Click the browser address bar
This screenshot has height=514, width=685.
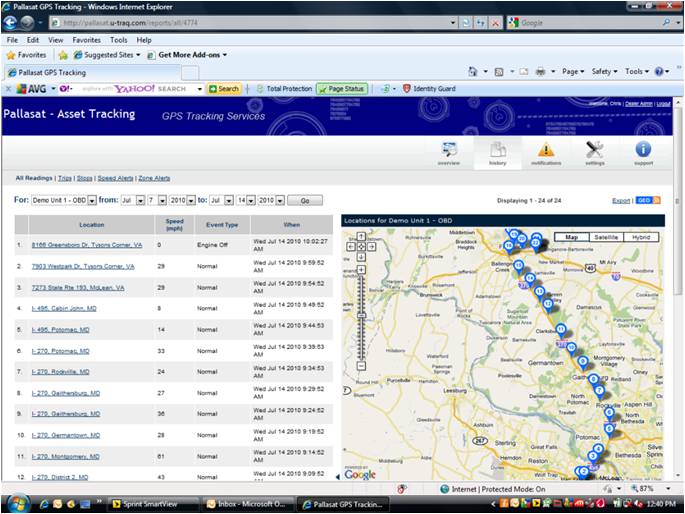pos(251,22)
